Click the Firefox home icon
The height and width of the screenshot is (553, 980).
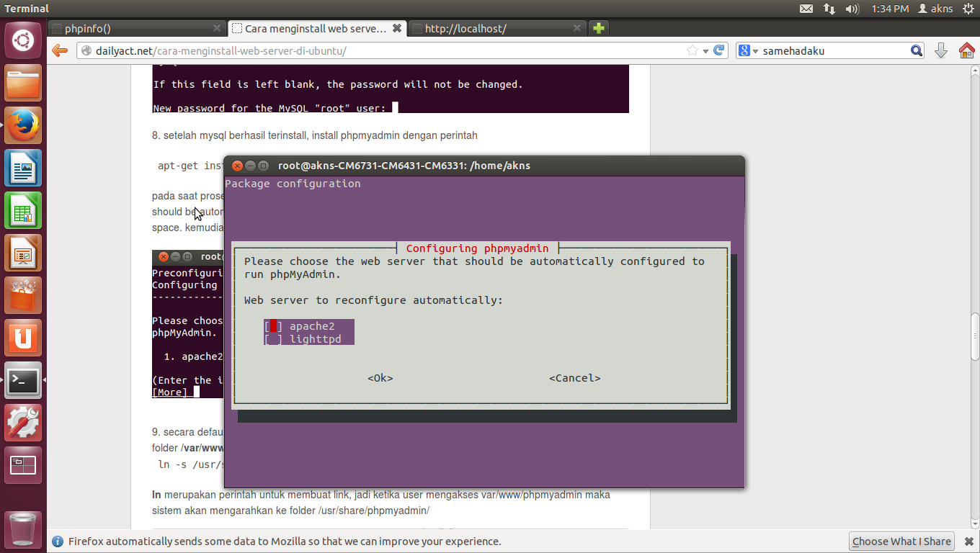[966, 50]
